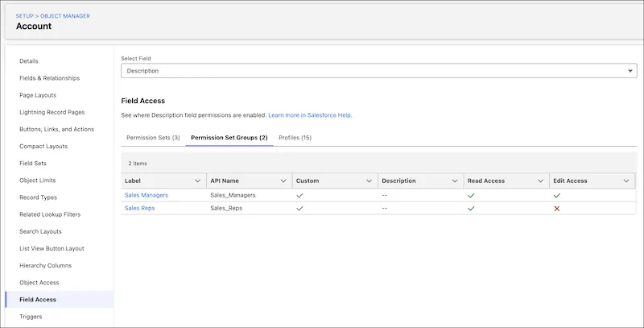
Task: Open the Select Field dropdown
Action: [x=378, y=71]
